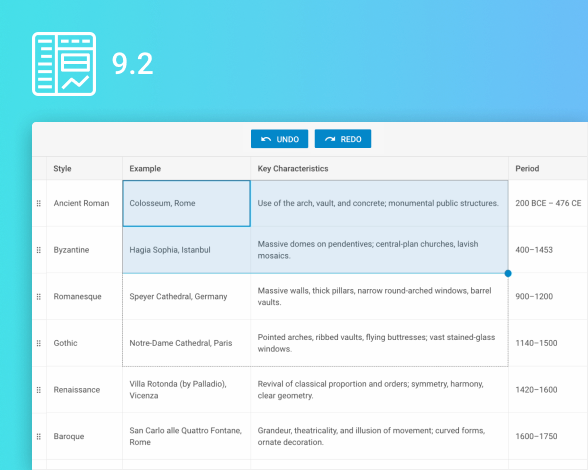Click the Romanesque row drag handle
Screen dimensions: 588x470
pos(39,297)
